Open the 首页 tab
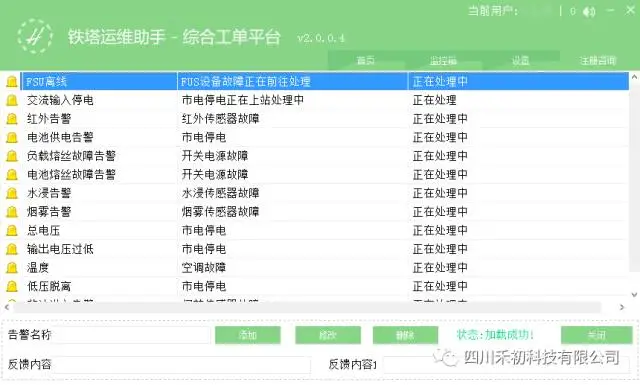This screenshot has height=385, width=640. (x=366, y=61)
